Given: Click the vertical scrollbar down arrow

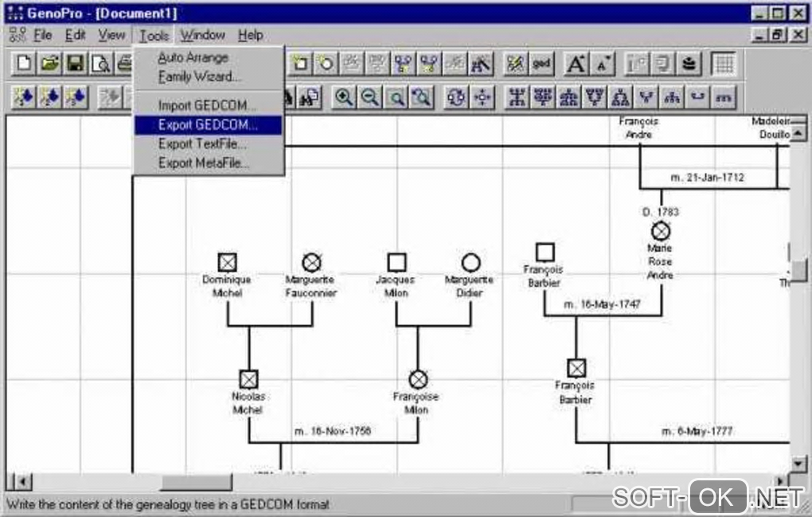Looking at the screenshot, I should [798, 463].
